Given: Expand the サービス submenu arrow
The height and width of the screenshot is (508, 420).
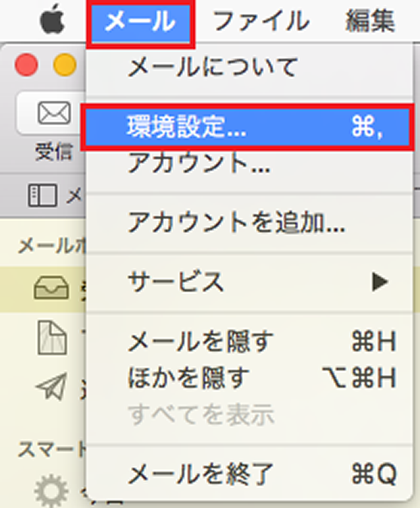Looking at the screenshot, I should pos(380,282).
